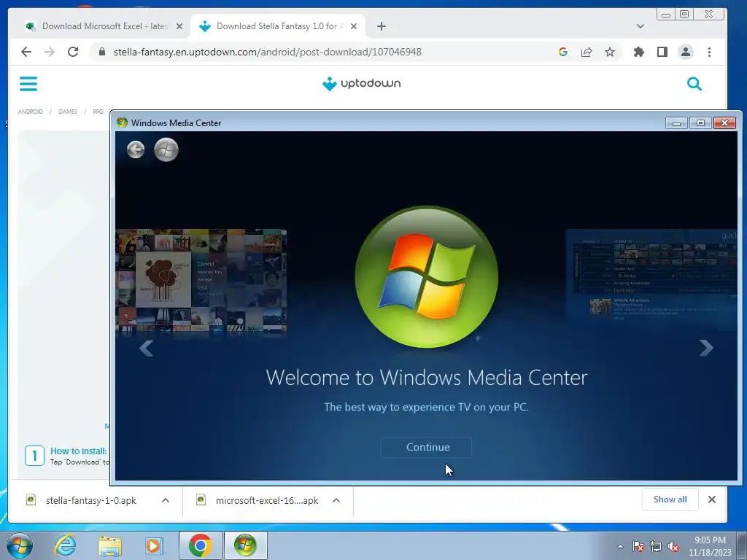Open GAMES breadcrumb link
The image size is (747, 560).
[68, 112]
